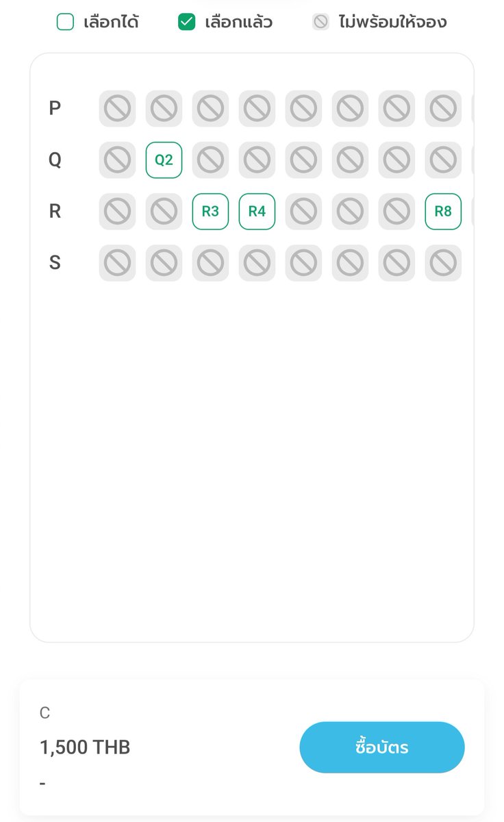Click the ไม่พร้อมให้จอง legend icon
This screenshot has width=504, height=822.
click(x=320, y=22)
